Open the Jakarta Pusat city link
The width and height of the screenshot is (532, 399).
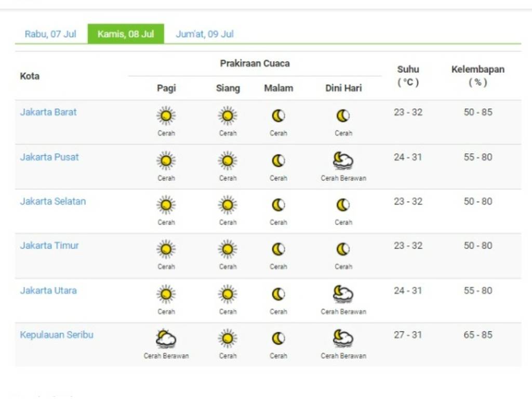click(49, 157)
